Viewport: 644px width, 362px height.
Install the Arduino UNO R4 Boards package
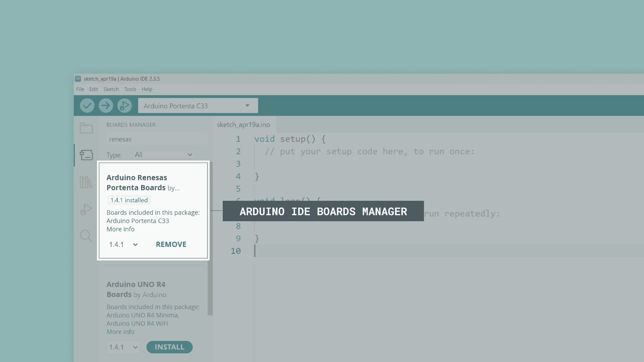[169, 347]
